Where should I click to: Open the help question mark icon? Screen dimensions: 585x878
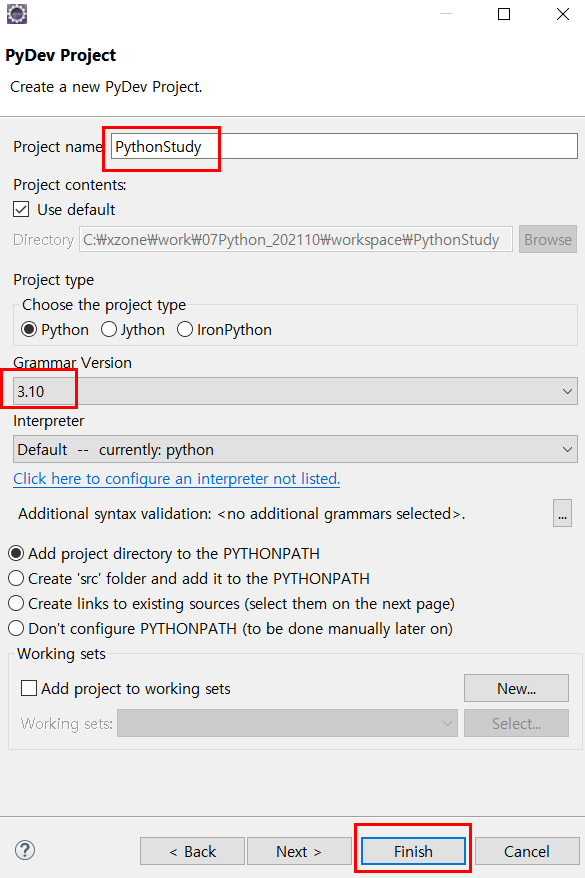[25, 850]
